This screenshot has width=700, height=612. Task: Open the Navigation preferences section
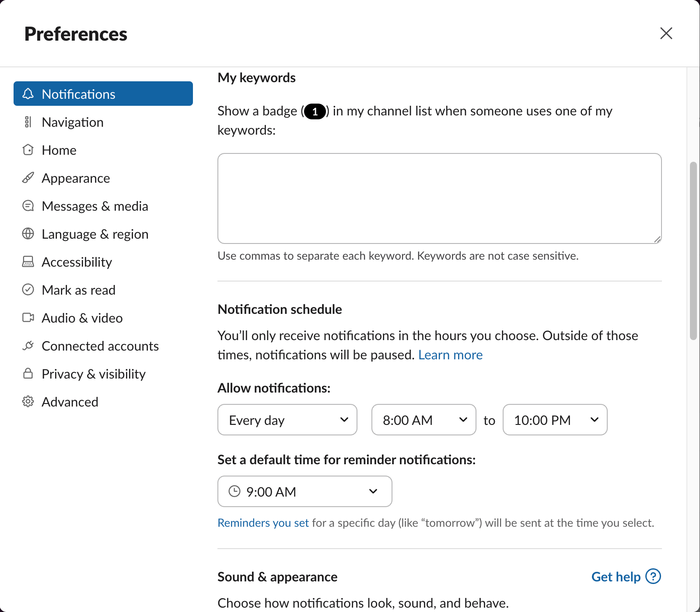click(x=103, y=122)
